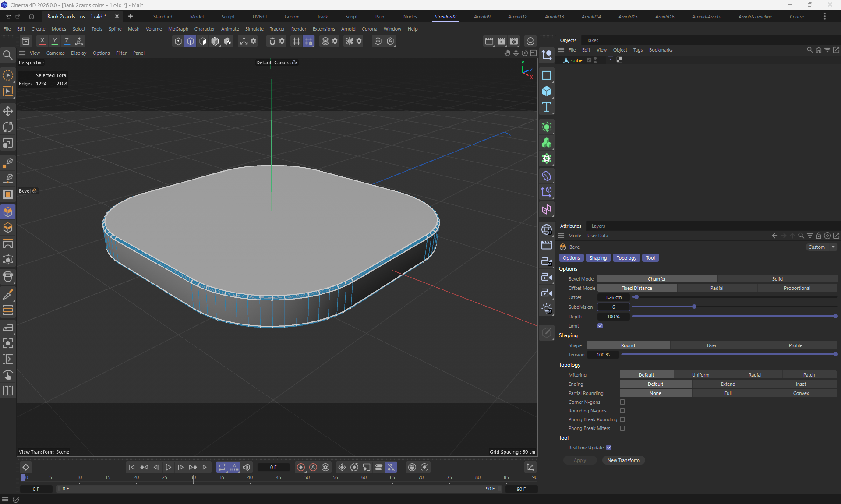This screenshot has height=504, width=841.
Task: Click the Undo arrow icon
Action: (8, 16)
